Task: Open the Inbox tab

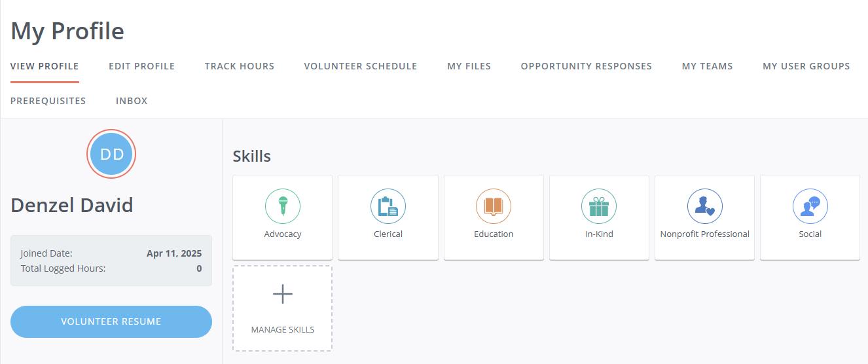Action: click(x=132, y=101)
